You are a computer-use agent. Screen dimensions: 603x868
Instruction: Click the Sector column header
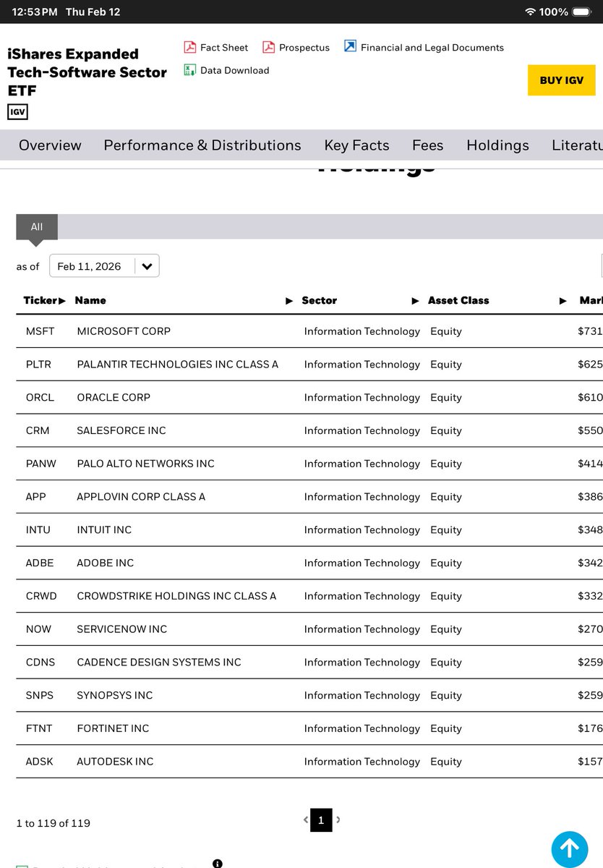tap(320, 300)
